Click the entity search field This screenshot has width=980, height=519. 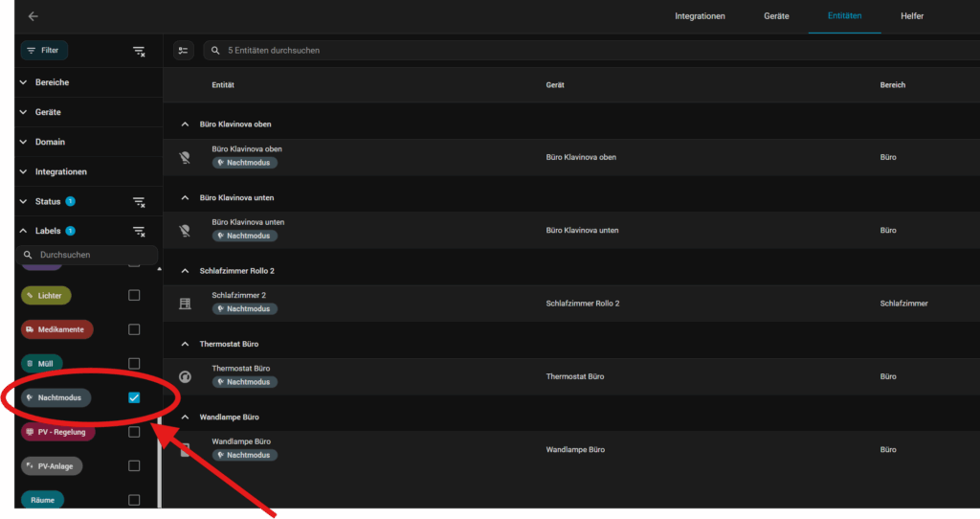click(574, 50)
